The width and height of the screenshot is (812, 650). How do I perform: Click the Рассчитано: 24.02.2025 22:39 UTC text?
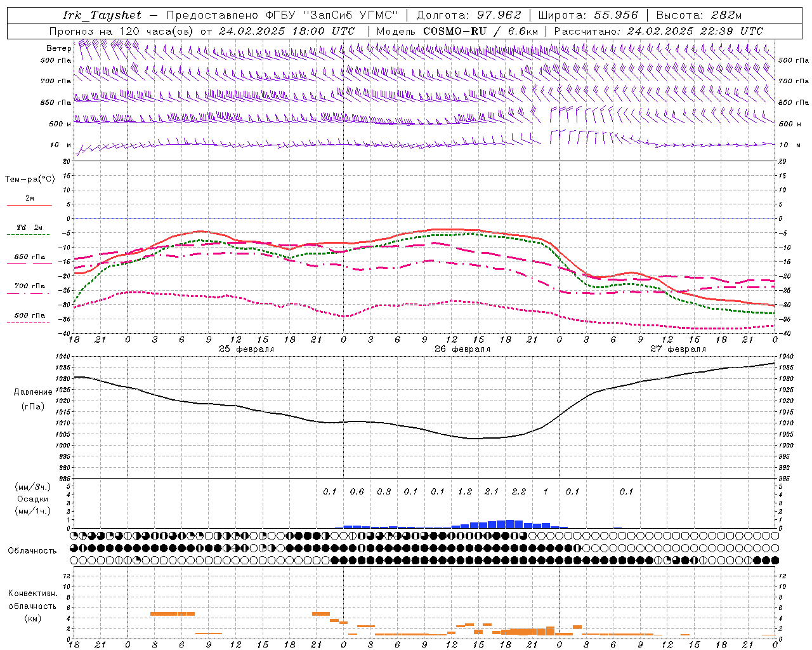coord(658,31)
